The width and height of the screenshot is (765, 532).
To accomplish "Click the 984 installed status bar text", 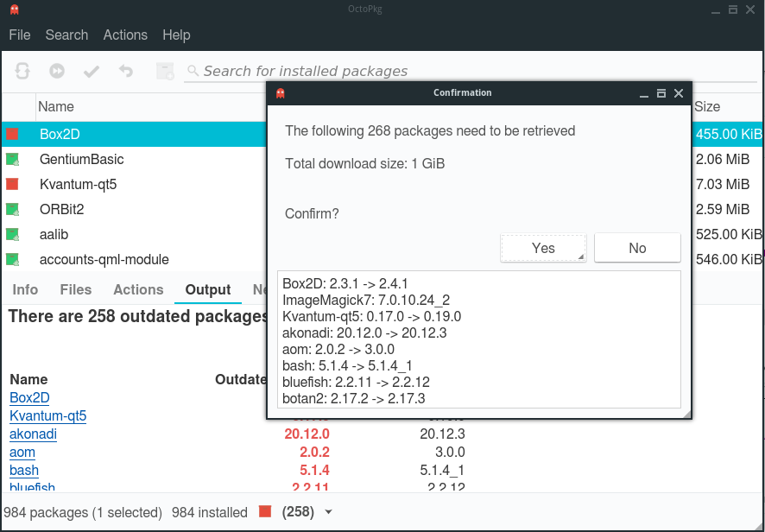I will tap(210, 512).
